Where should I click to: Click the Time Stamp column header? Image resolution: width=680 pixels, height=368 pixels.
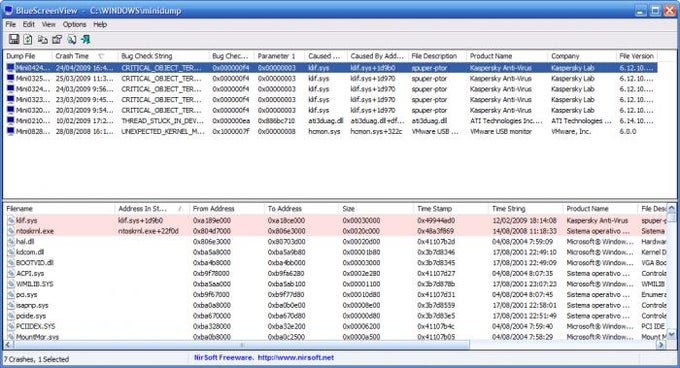(451, 208)
